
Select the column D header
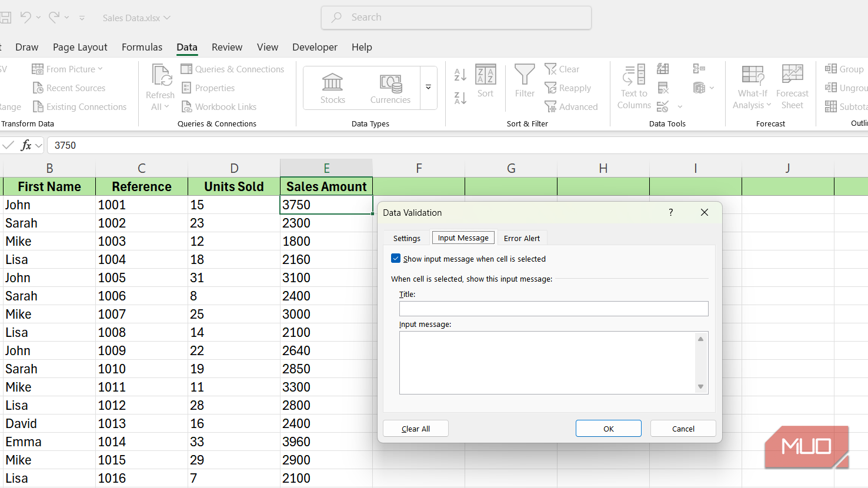[234, 168]
